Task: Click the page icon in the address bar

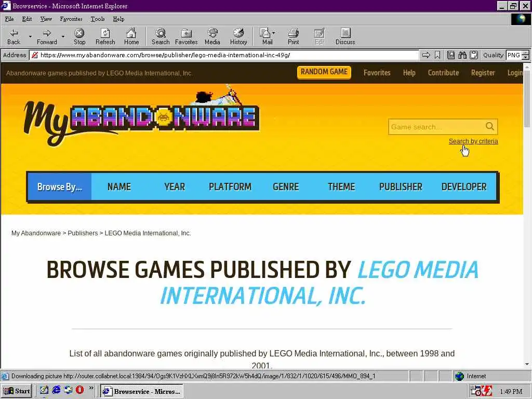Action: pos(34,55)
